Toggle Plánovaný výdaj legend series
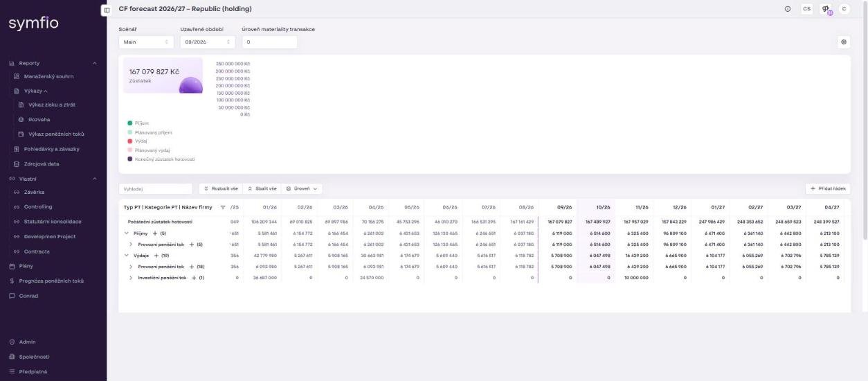Viewport: 868px width, 381px height. coord(149,150)
